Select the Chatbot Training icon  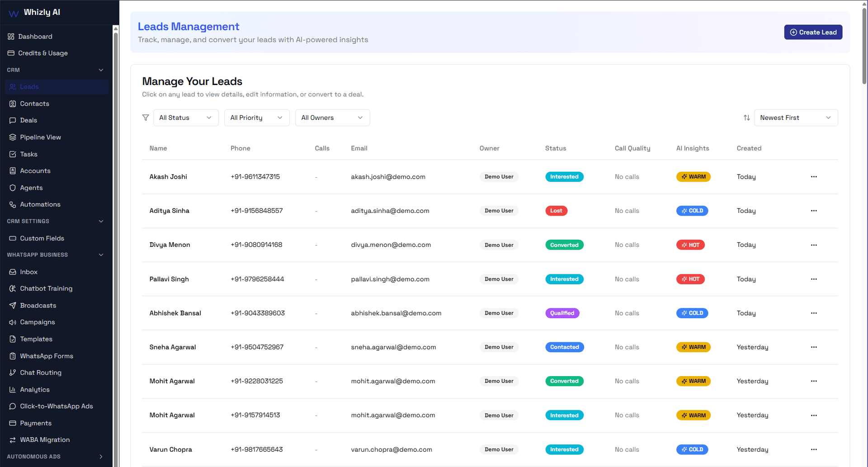pyautogui.click(x=12, y=288)
